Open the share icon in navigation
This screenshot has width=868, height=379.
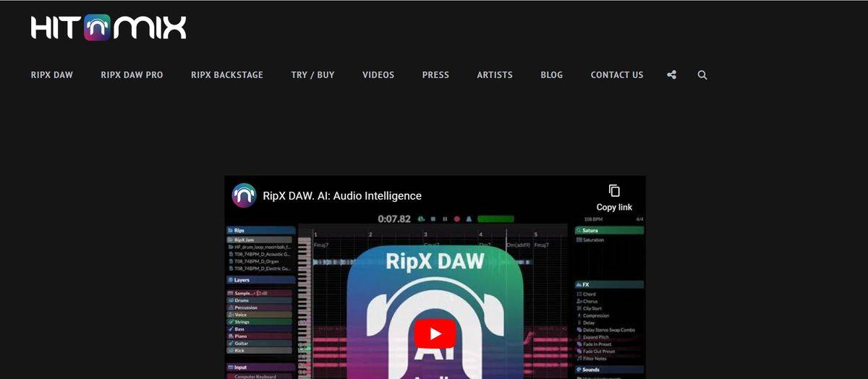click(x=672, y=74)
